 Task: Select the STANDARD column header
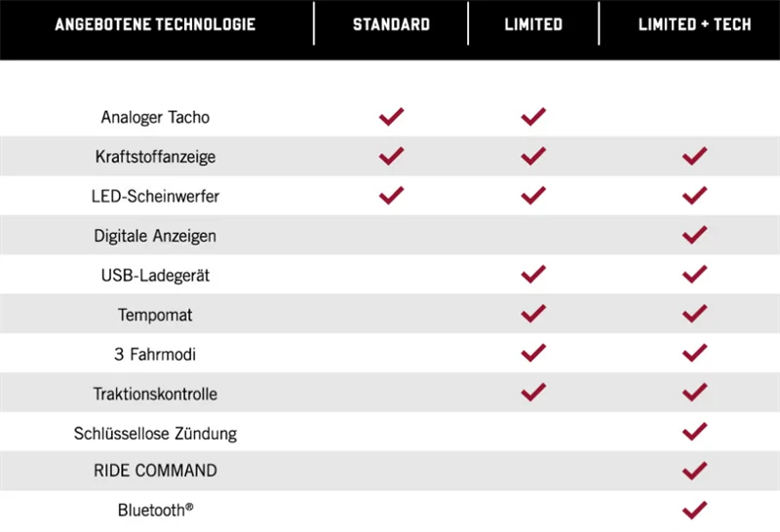[391, 24]
